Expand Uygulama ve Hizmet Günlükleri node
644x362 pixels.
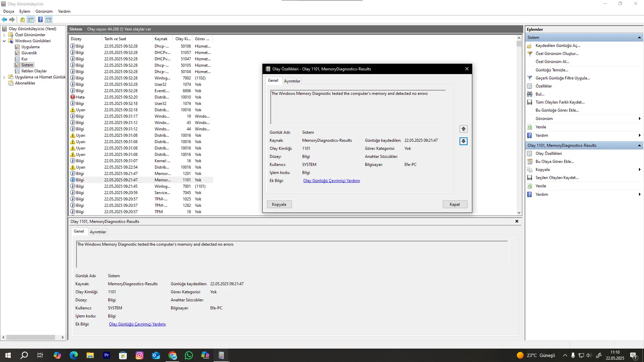(x=4, y=77)
